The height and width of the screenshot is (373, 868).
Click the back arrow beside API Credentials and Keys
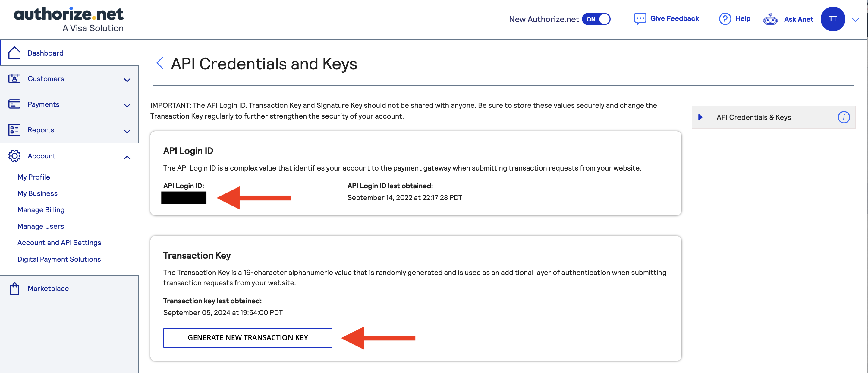(160, 63)
